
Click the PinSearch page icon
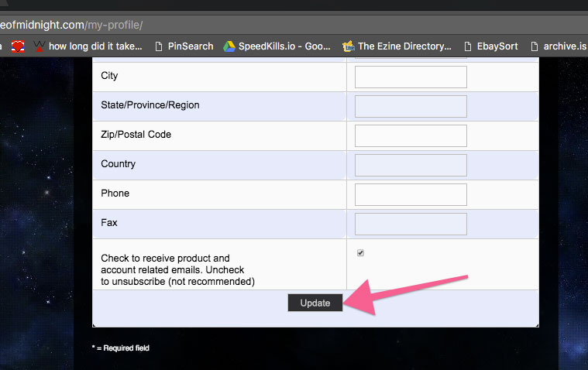pos(159,46)
